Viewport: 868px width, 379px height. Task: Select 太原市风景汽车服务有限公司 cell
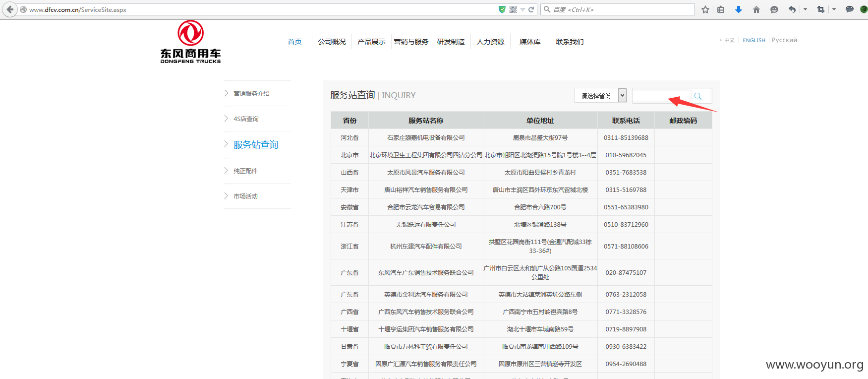(426, 173)
